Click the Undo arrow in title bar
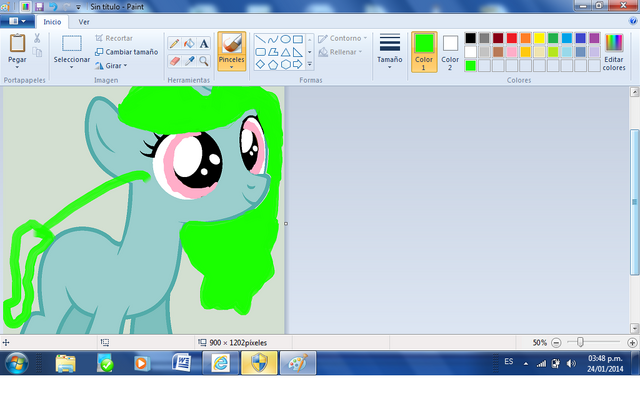The height and width of the screenshot is (401, 640). coord(53,7)
